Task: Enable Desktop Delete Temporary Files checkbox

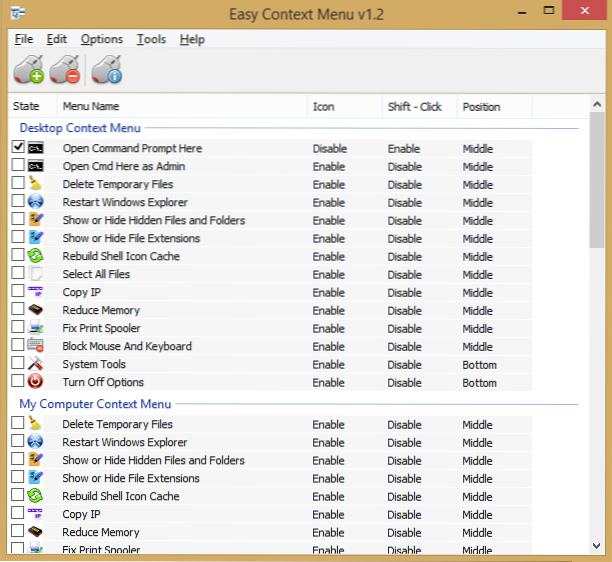Action: pos(18,183)
